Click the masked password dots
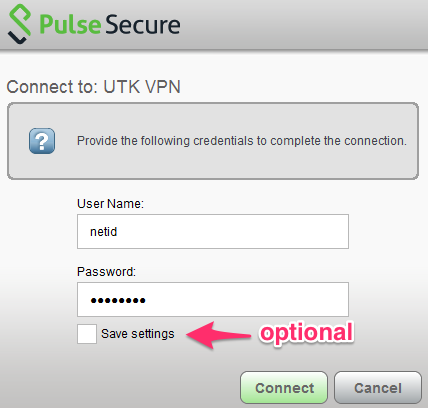 click(x=118, y=301)
